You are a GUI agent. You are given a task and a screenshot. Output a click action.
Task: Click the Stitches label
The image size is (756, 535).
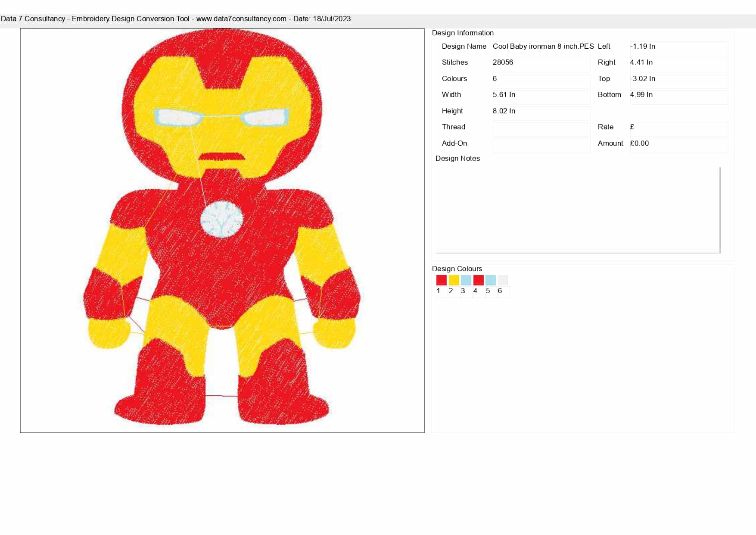click(x=455, y=62)
